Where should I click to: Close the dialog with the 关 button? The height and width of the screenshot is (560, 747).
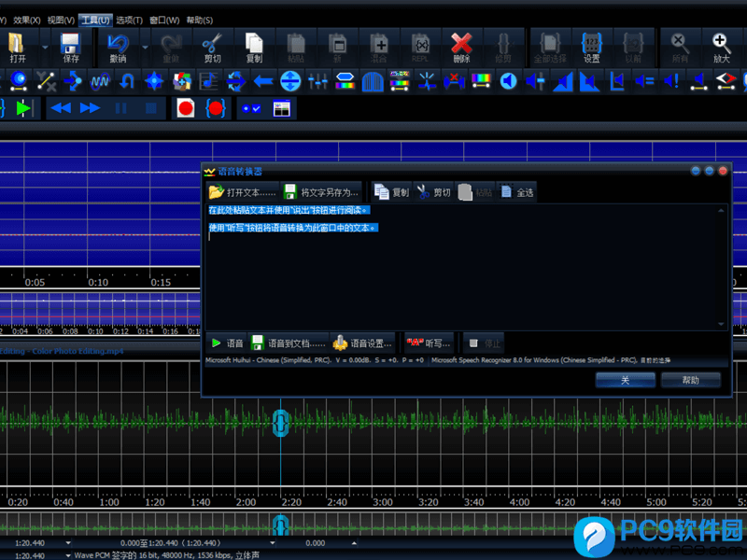click(x=625, y=380)
